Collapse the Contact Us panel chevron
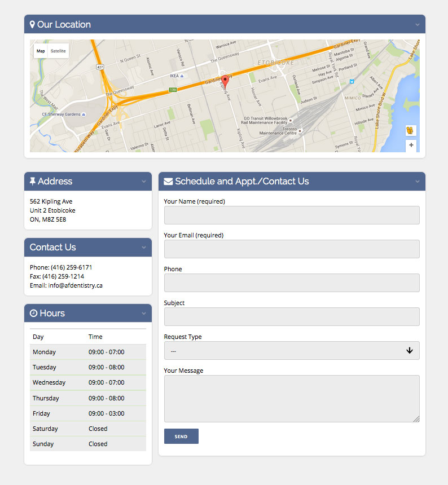This screenshot has height=485, width=448. [144, 248]
